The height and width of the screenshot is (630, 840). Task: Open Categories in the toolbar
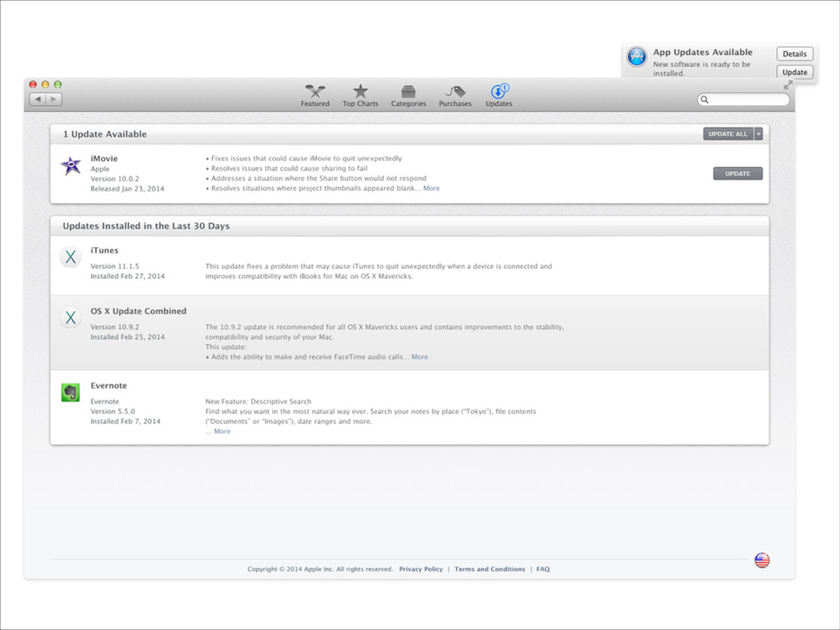click(x=409, y=96)
